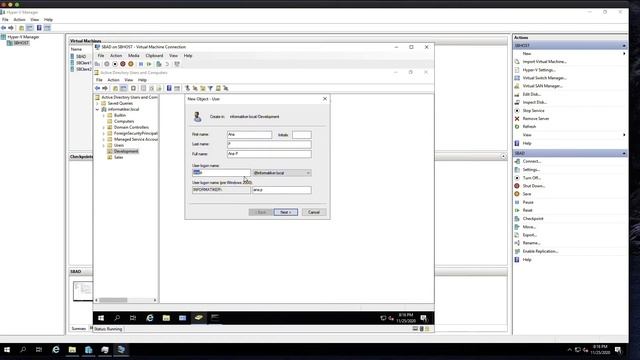Click the blue Help icon in ADUC toolbar
Screen dimensions: 640x360
tap(169, 88)
